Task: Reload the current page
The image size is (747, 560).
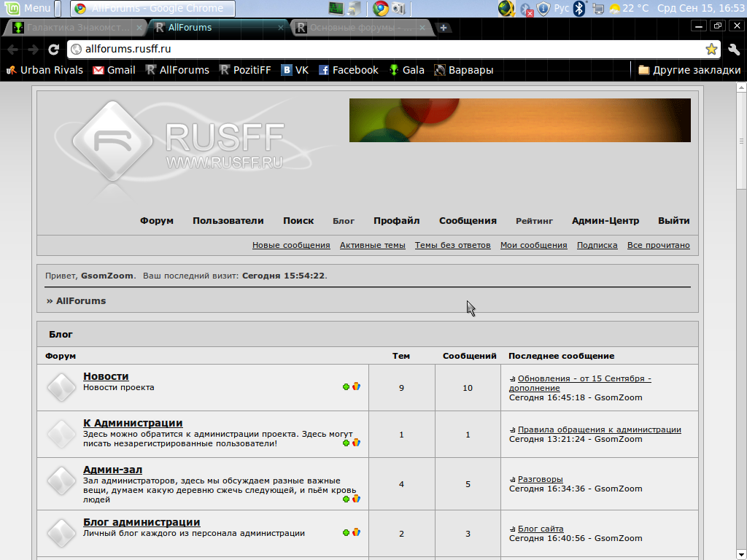Action: (54, 49)
